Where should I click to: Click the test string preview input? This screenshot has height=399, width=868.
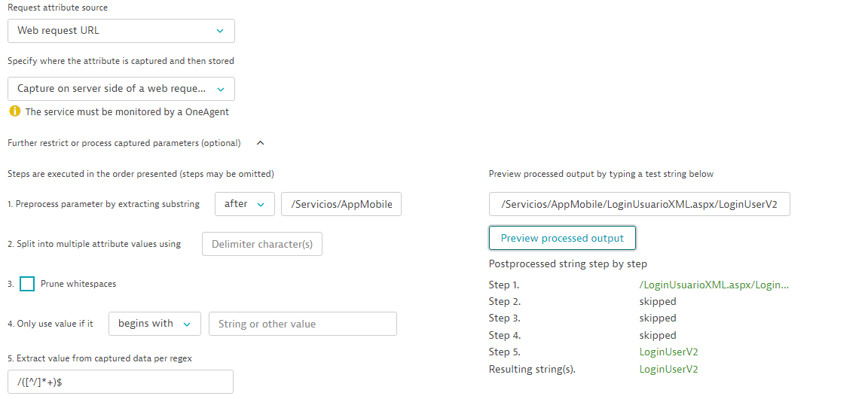pos(639,204)
